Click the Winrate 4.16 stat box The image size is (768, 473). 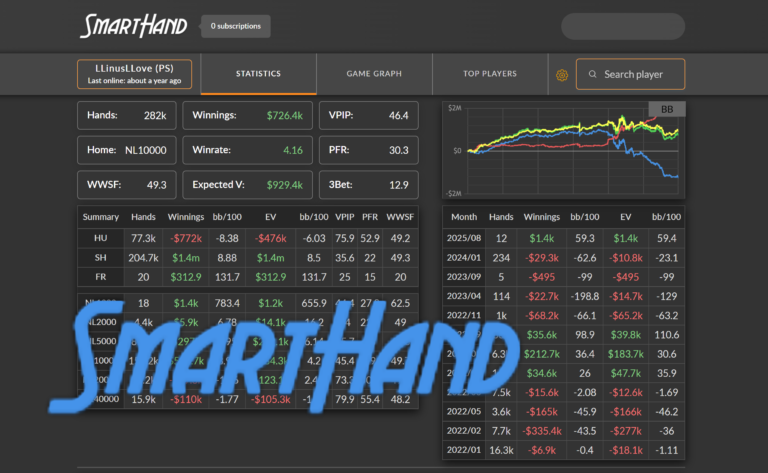point(247,150)
